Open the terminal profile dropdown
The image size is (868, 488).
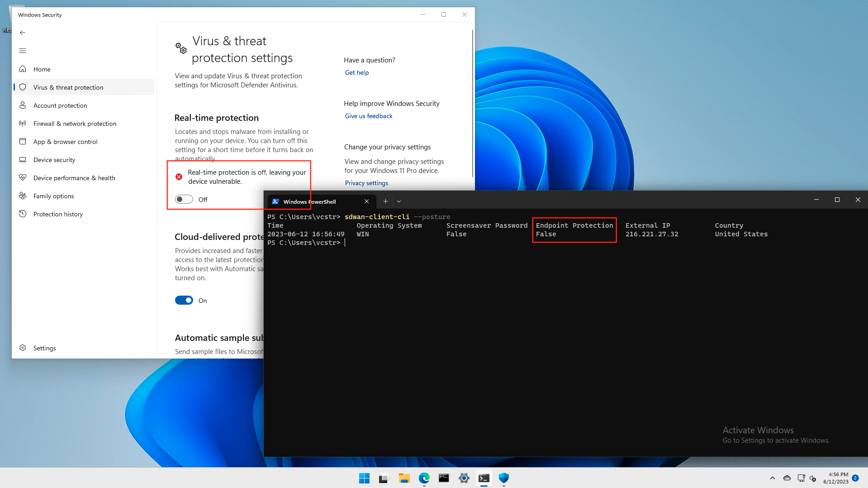(399, 201)
